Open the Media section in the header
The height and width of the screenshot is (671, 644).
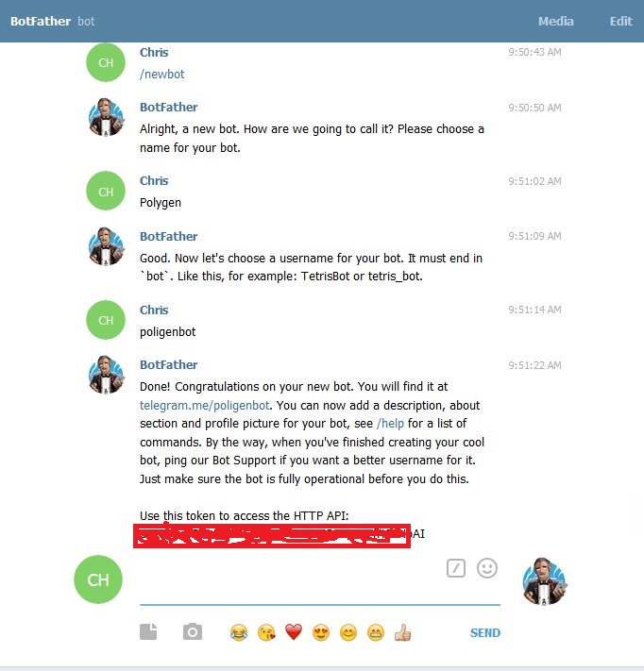(x=556, y=21)
